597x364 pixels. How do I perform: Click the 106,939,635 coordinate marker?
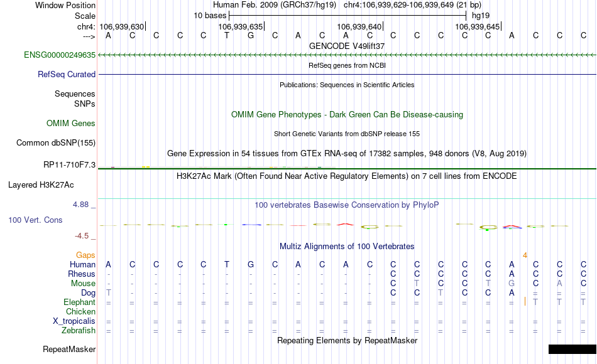[241, 26]
